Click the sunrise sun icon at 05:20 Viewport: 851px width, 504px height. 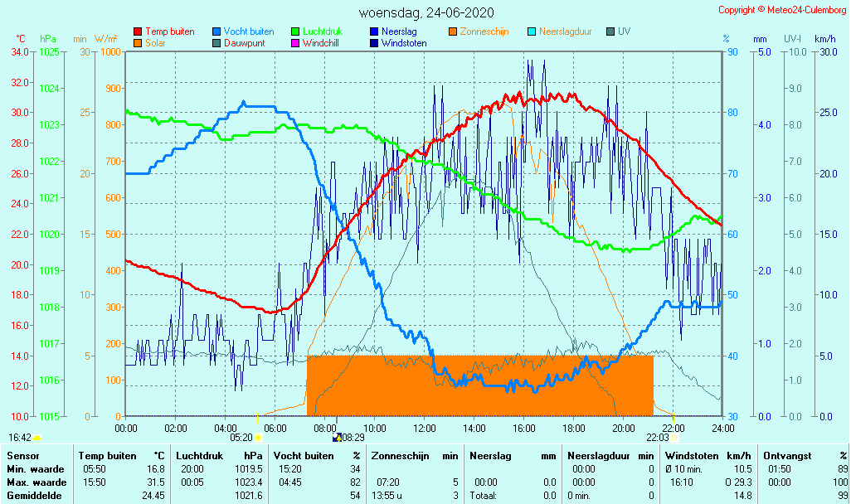[x=258, y=437]
